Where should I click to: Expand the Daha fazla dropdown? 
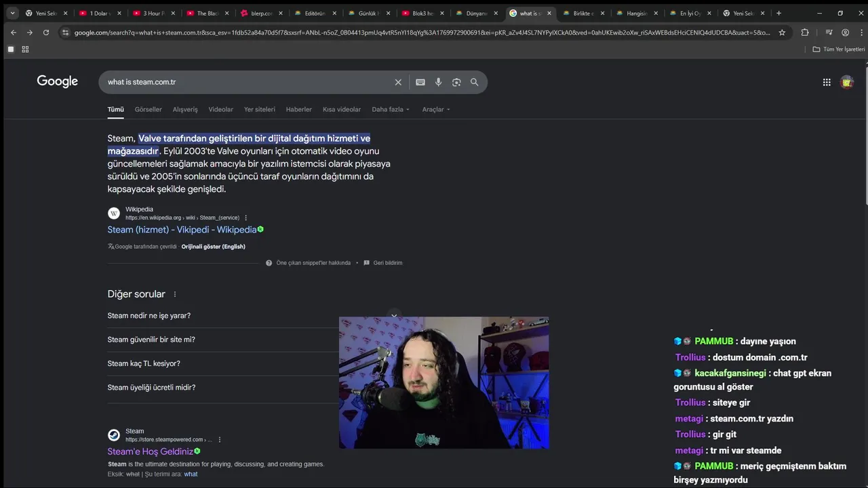391,109
